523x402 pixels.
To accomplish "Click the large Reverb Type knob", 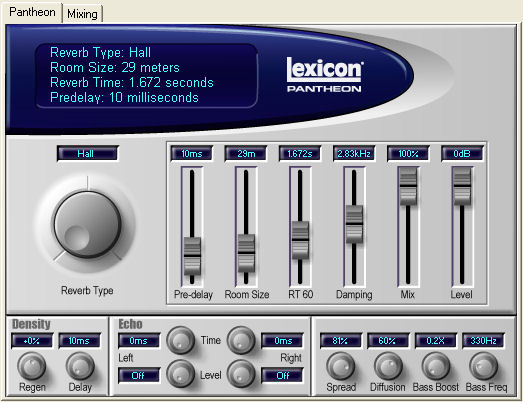I will point(87,225).
